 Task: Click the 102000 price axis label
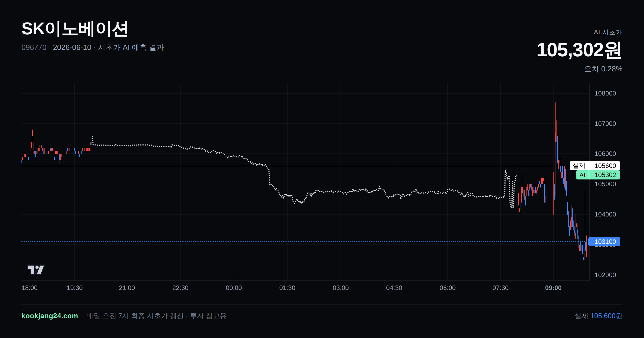[x=605, y=275]
